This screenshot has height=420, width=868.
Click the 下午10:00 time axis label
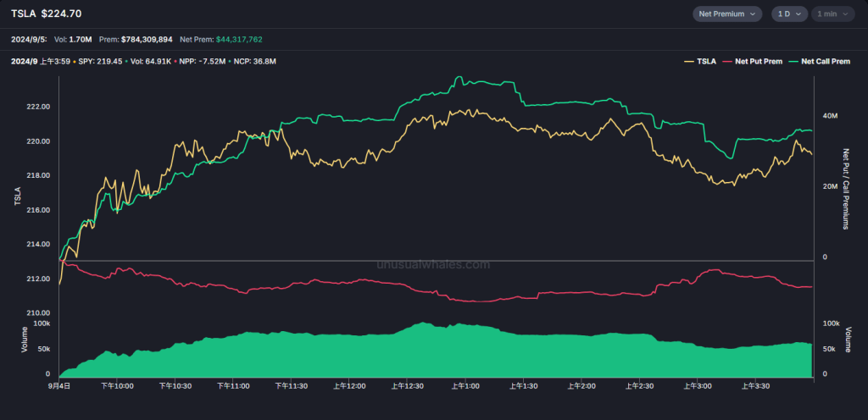point(116,385)
